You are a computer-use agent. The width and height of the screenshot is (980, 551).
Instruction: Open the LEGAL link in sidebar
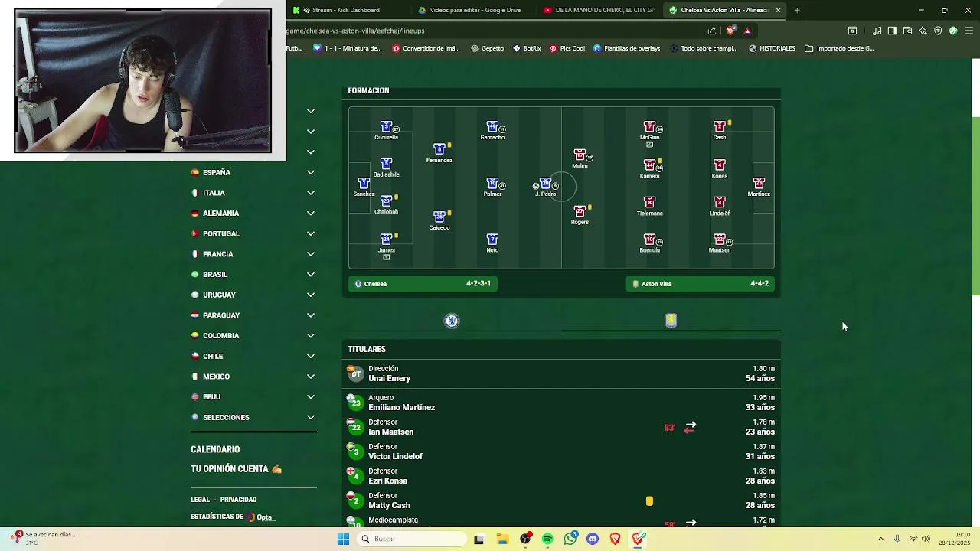click(x=200, y=500)
